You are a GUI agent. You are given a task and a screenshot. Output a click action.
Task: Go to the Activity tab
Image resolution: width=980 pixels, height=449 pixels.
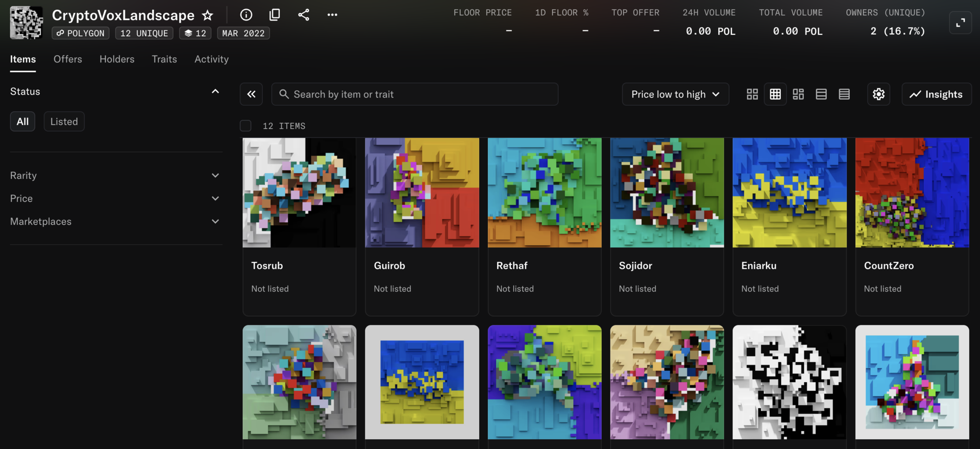211,59
